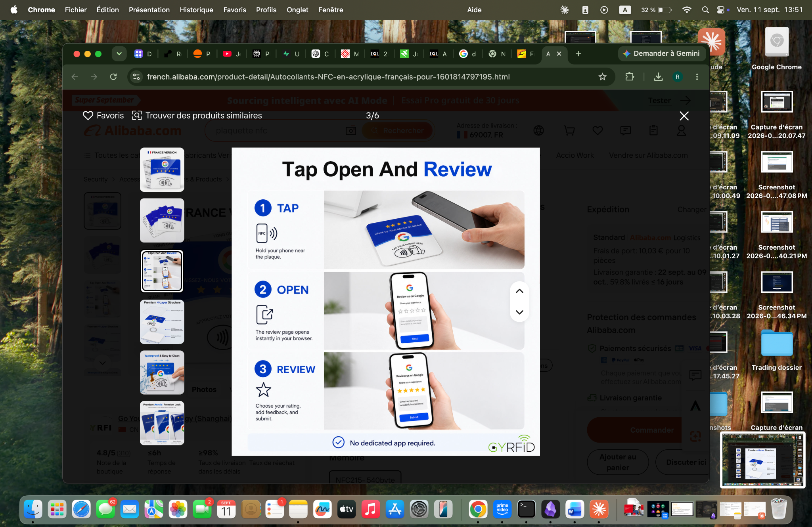Screen dimensions: 812x527
Task: Switch to the ChatGPT tab
Action: 320,54
